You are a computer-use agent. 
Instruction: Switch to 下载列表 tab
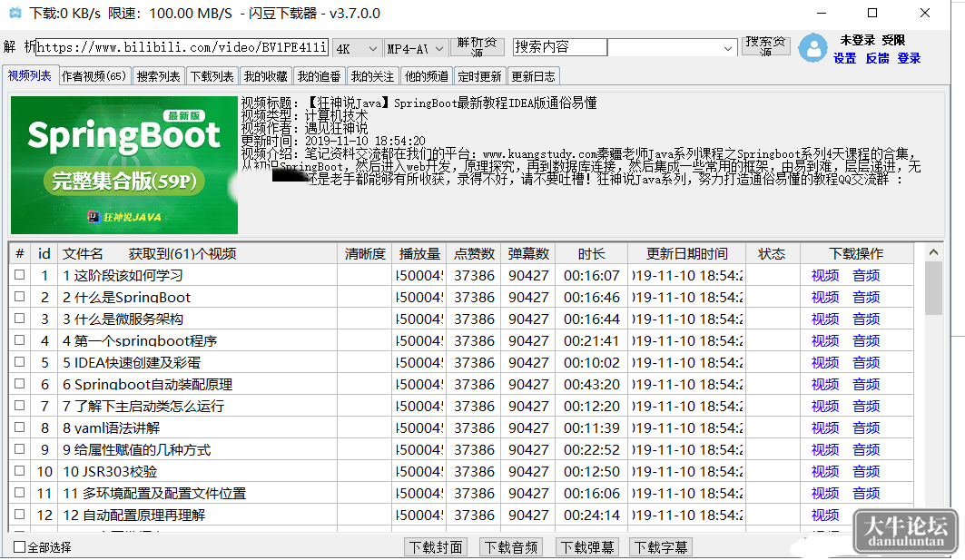[212, 76]
